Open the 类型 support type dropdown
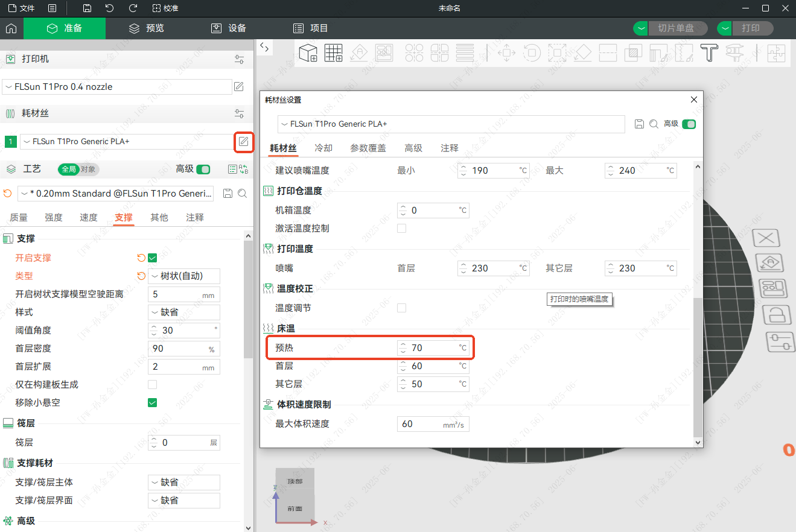 pyautogui.click(x=183, y=276)
